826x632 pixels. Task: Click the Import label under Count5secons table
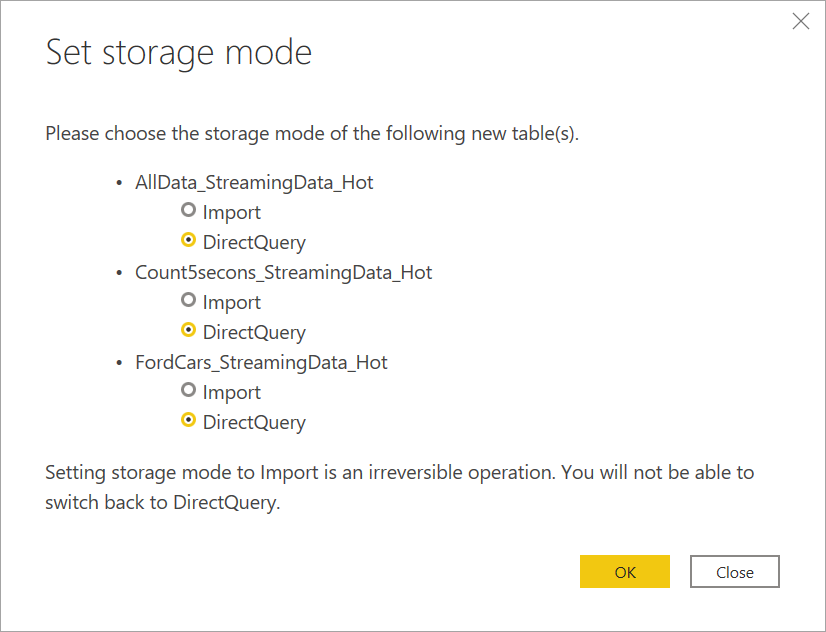pyautogui.click(x=232, y=302)
